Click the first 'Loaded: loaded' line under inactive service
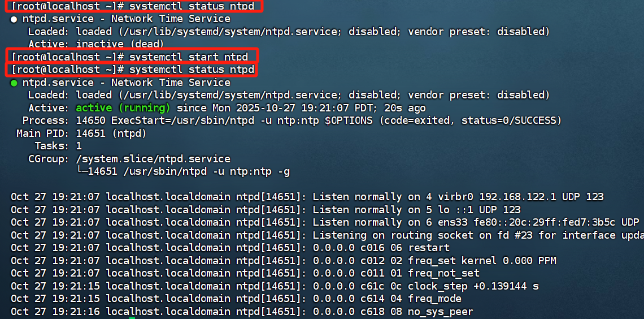 [289, 32]
